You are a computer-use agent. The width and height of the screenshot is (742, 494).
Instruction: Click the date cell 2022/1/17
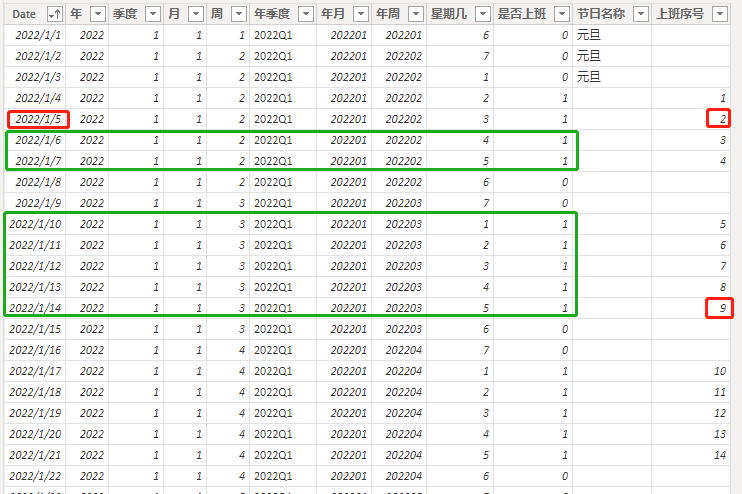(x=35, y=371)
